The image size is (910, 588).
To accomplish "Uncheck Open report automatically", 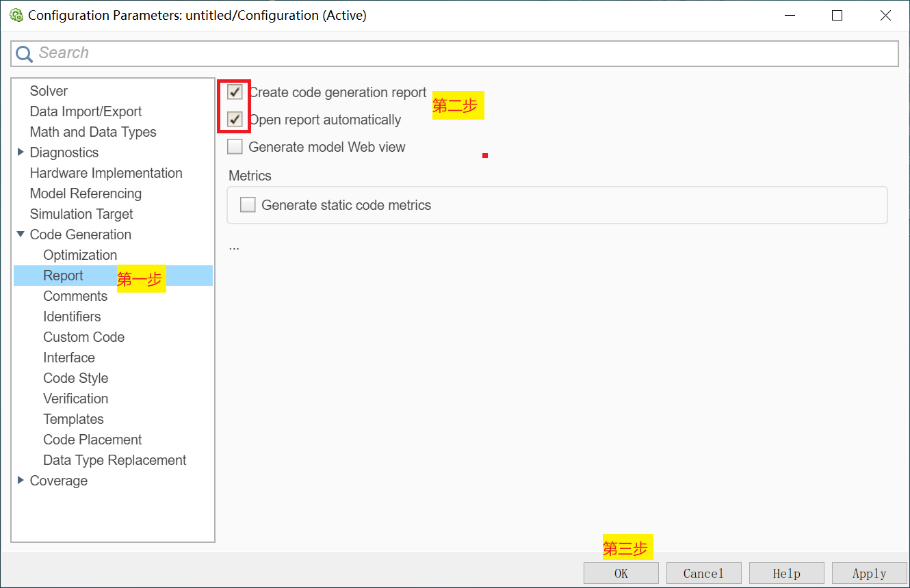I will (235, 120).
